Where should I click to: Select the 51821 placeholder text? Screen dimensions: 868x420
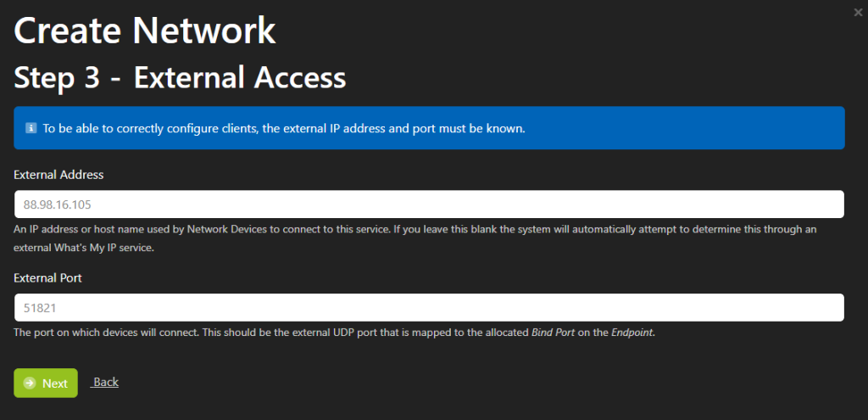click(x=40, y=307)
